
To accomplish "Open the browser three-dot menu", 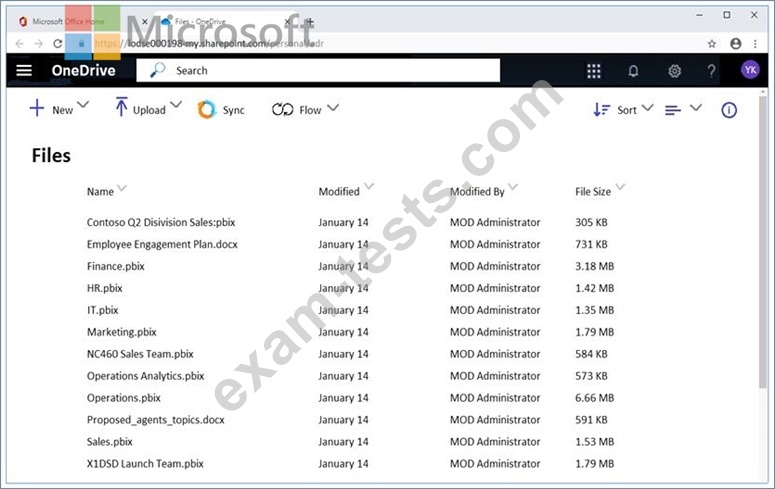I will 755,44.
